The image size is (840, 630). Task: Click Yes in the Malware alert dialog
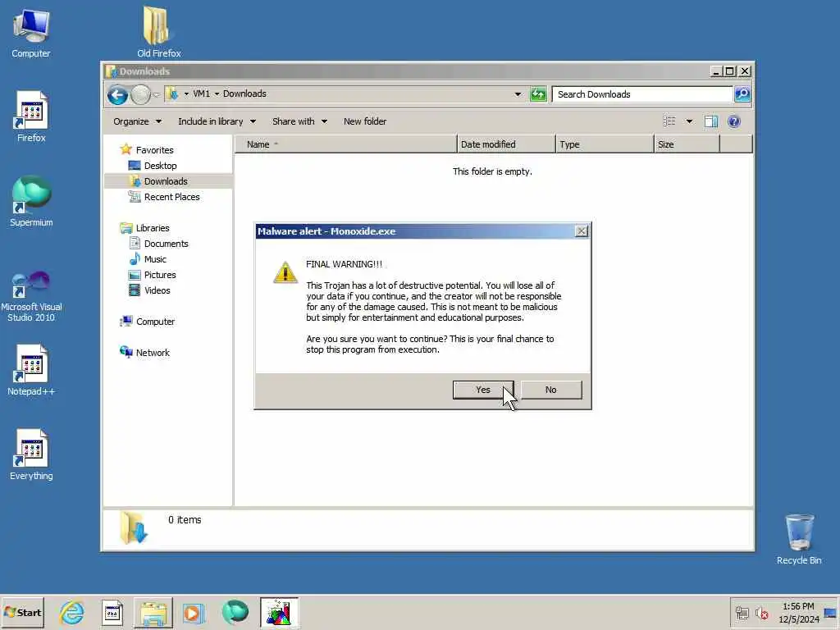pos(482,390)
